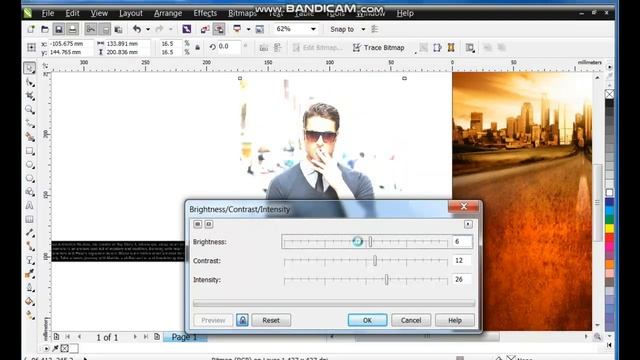Move the Contrast slider handle

(x=375, y=260)
